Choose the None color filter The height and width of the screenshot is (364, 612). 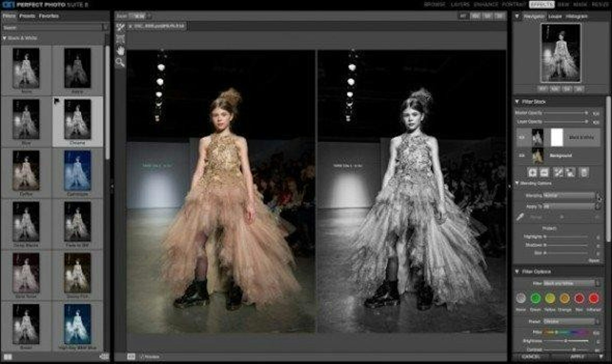[x=521, y=298]
